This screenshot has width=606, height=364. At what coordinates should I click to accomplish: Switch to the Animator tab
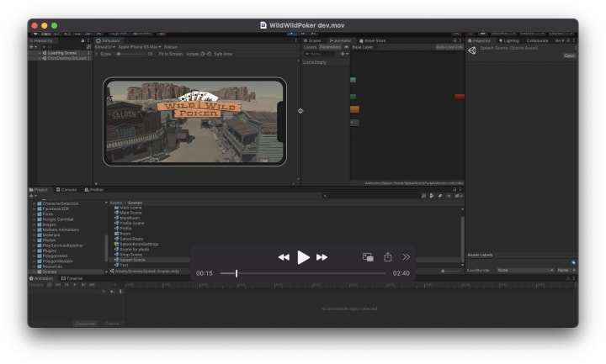(340, 40)
